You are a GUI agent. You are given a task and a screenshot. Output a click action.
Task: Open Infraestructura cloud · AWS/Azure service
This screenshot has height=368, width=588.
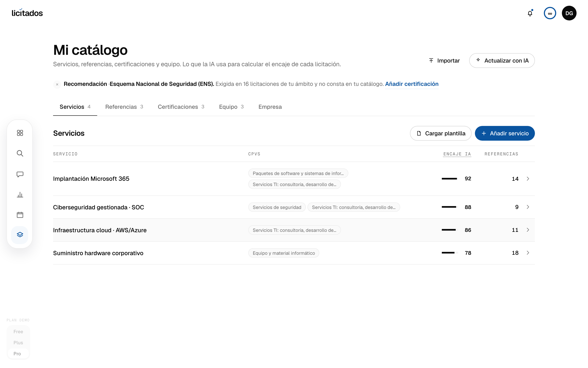(x=100, y=230)
